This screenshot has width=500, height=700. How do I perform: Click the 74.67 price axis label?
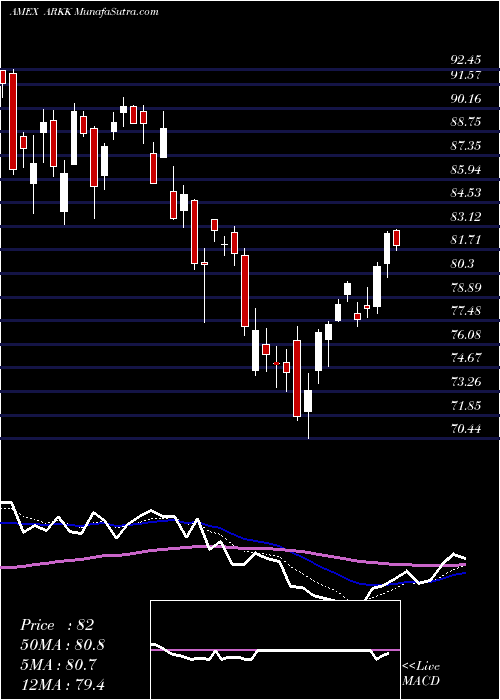[x=466, y=358]
